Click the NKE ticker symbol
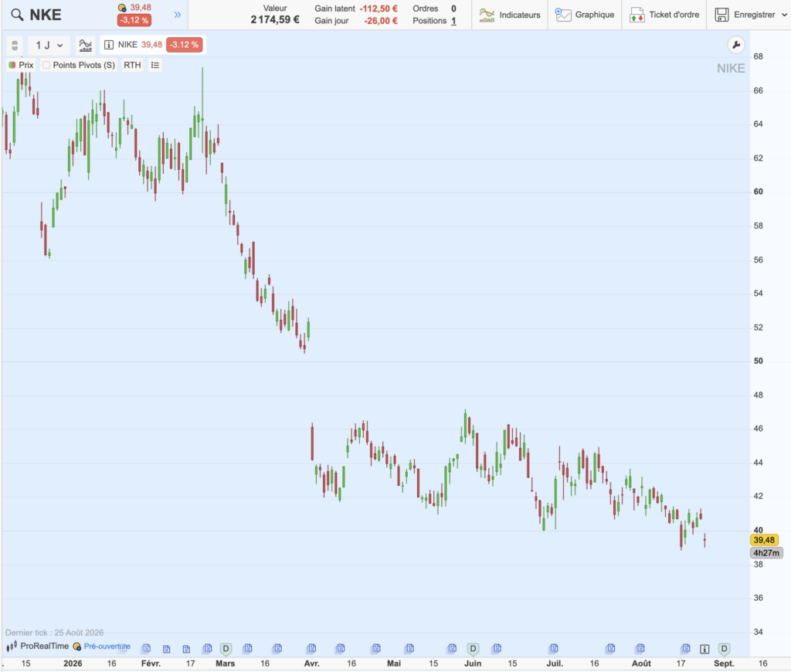This screenshot has width=791, height=672. point(46,15)
